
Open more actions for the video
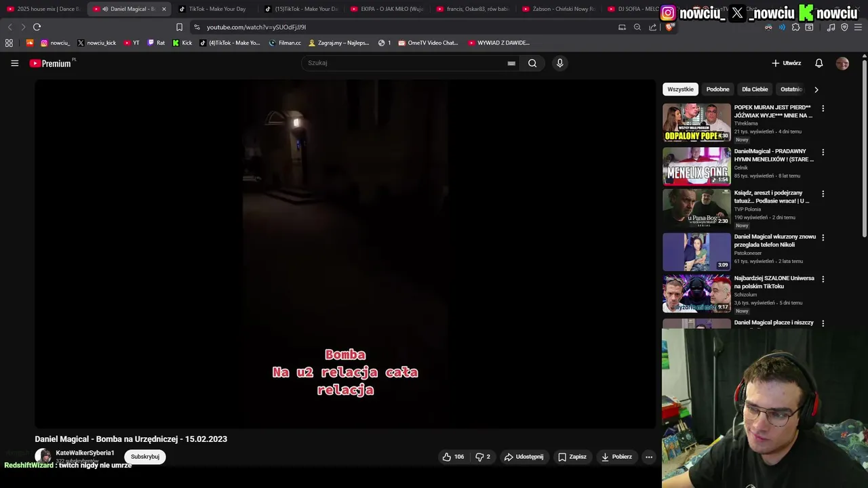(649, 457)
